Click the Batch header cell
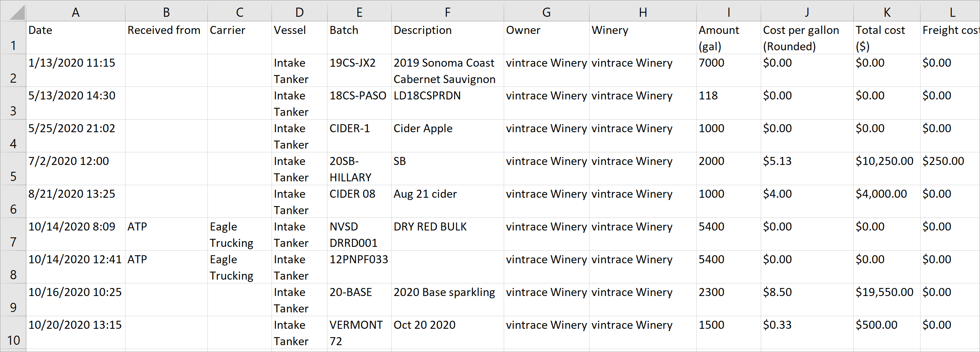Screen dimensions: 980x352 [359, 38]
